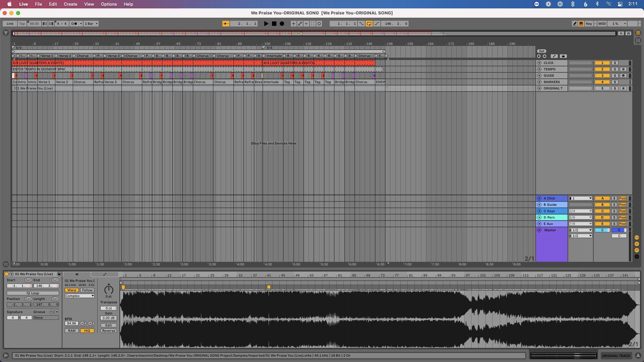Click the Transpose knob

click(x=109, y=289)
